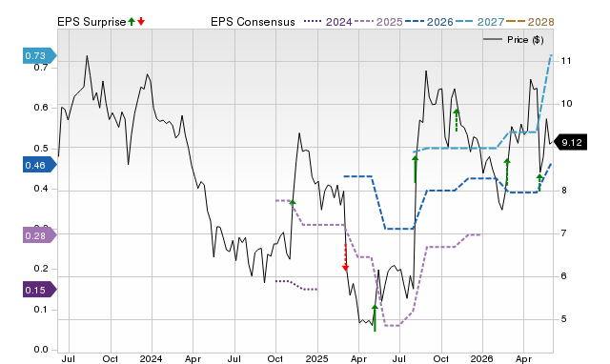This screenshot has width=610, height=364.
Task: Click the 0.0 EPS axis label
Action: pyautogui.click(x=41, y=350)
